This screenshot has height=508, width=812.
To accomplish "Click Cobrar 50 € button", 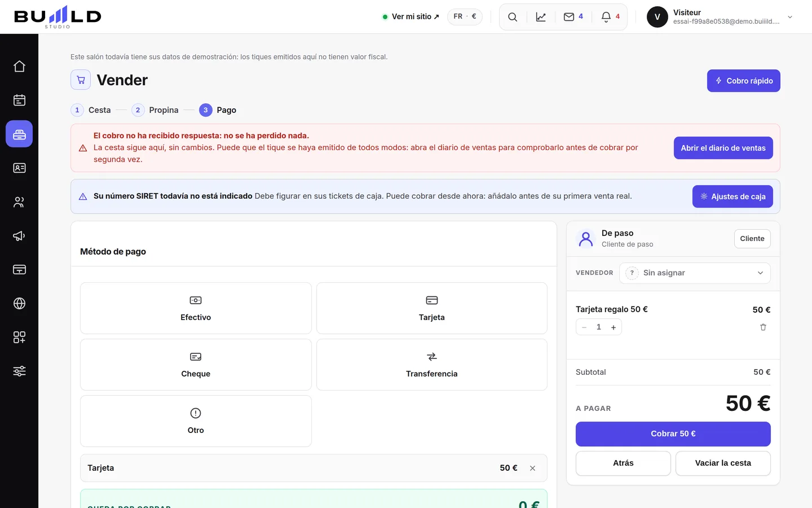I will tap(673, 434).
